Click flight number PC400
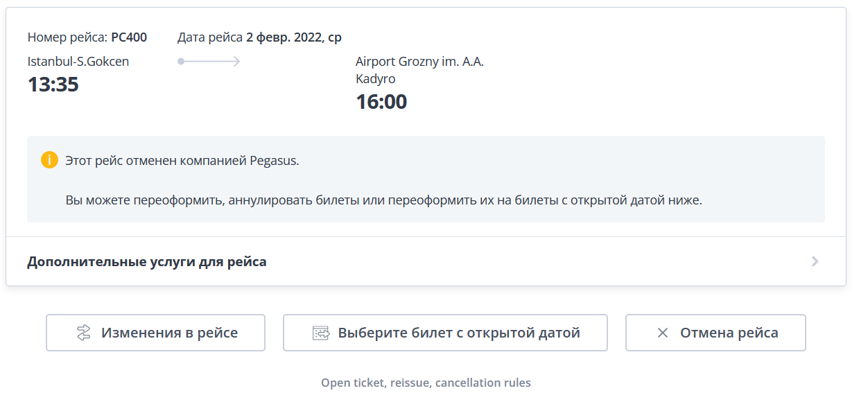Image resolution: width=868 pixels, height=402 pixels. [129, 37]
